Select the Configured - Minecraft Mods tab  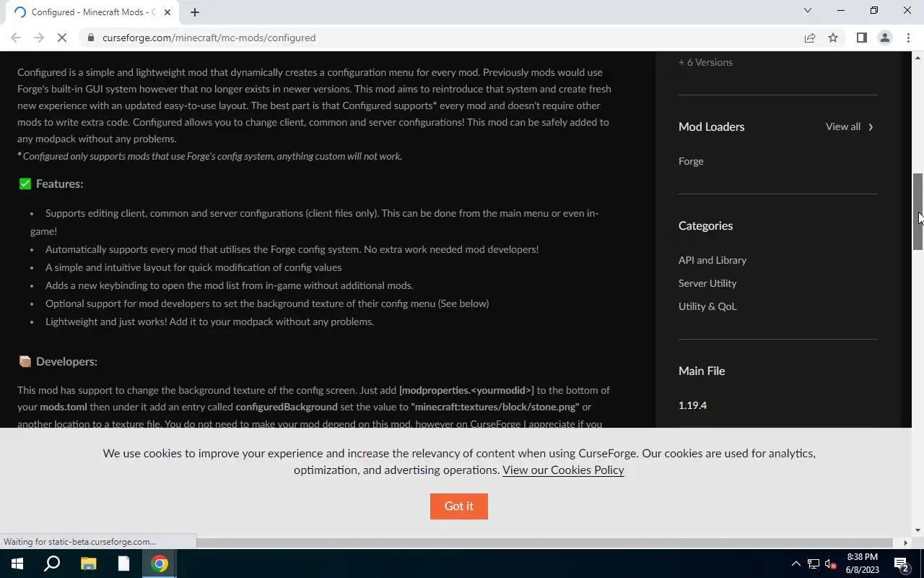[x=92, y=12]
